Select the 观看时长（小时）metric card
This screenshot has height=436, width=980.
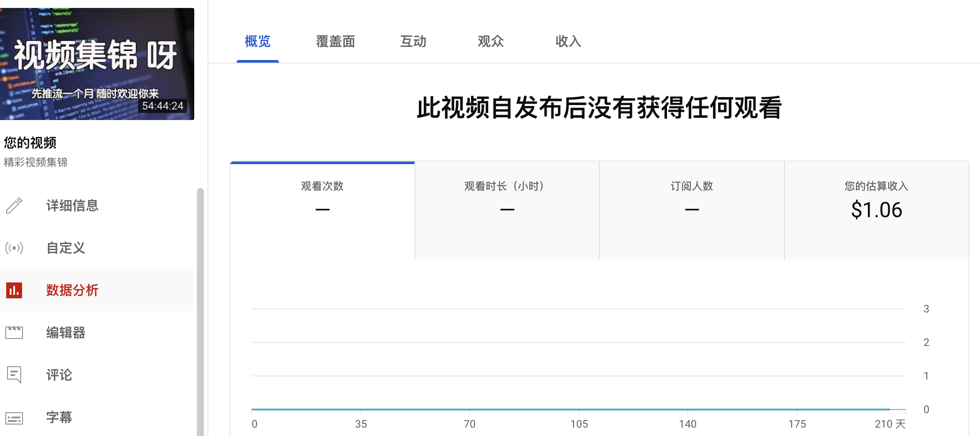[507, 211]
